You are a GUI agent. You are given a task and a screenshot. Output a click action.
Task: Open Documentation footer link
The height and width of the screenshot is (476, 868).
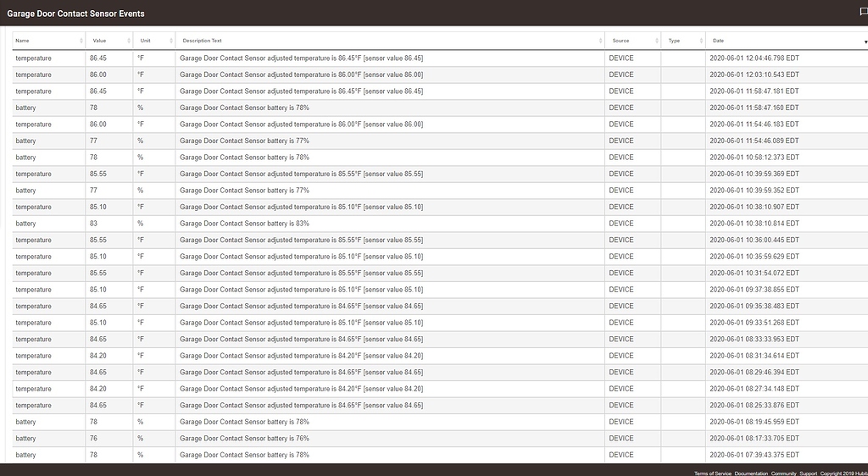[751, 473]
